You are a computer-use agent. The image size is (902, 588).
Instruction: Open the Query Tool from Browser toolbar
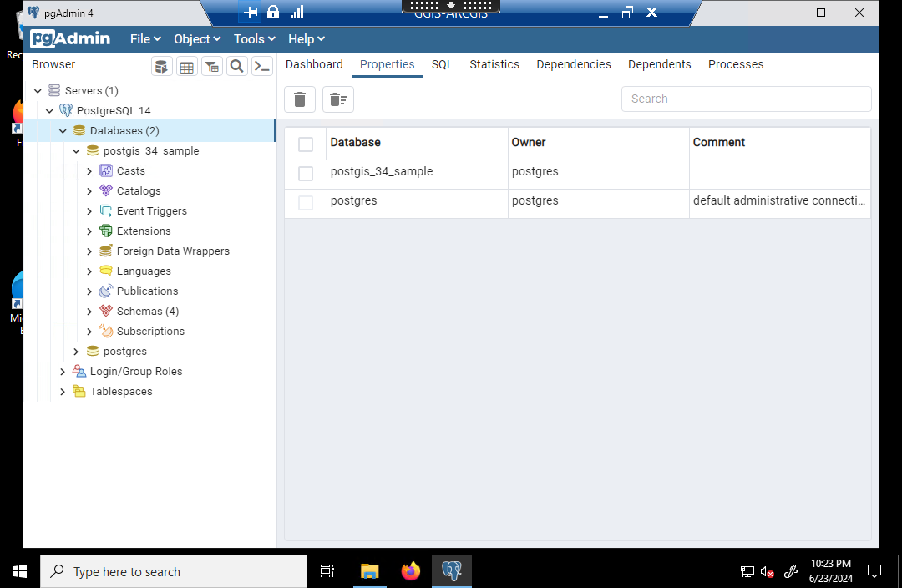162,67
